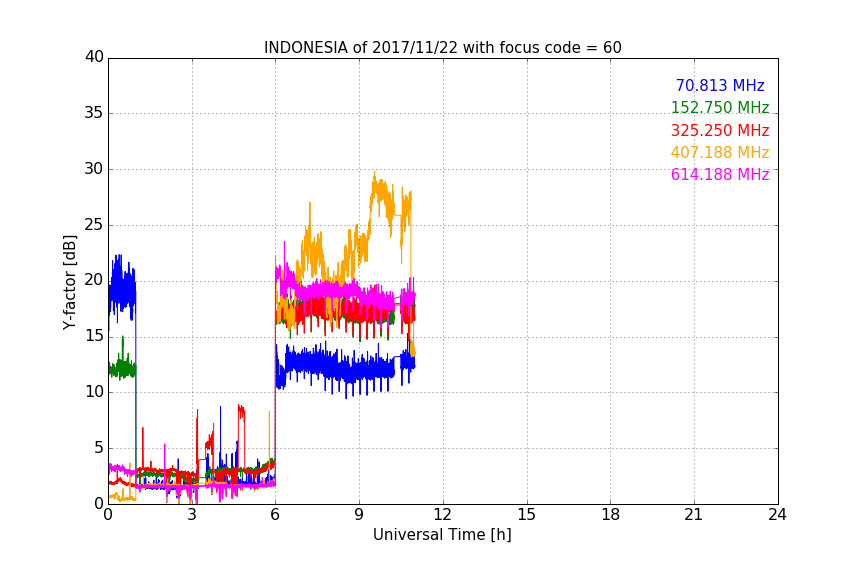
Task: Click the Y-factor [dB] axis label
Action: (69, 282)
